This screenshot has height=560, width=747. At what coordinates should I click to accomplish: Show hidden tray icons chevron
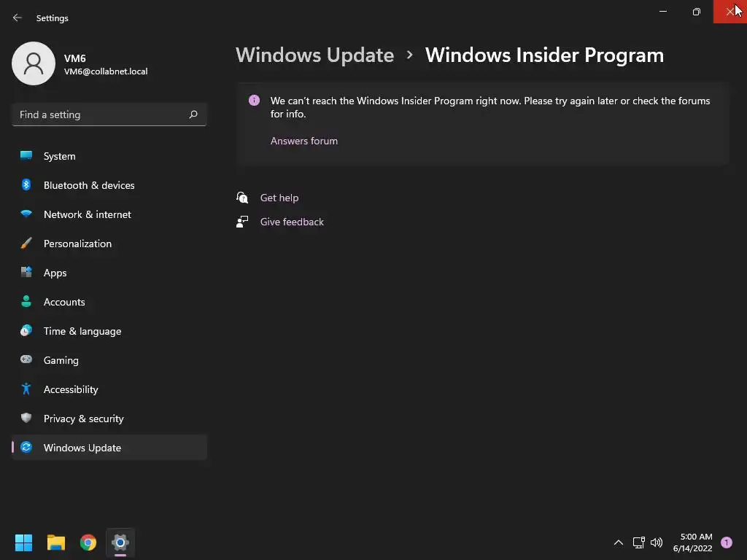click(619, 542)
